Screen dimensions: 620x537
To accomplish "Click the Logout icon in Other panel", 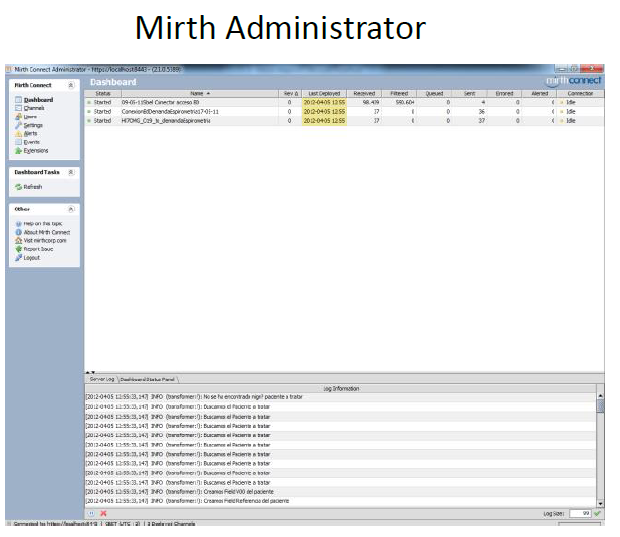I will click(x=18, y=258).
